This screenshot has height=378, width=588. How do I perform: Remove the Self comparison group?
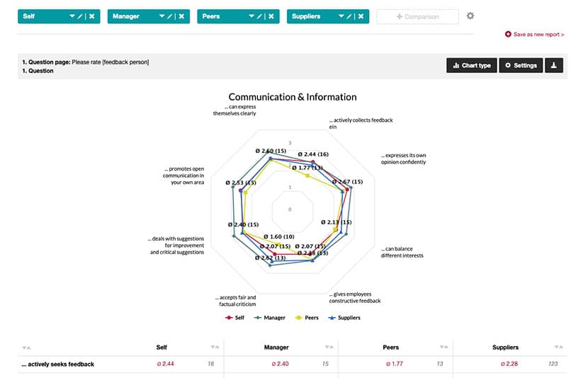point(92,16)
